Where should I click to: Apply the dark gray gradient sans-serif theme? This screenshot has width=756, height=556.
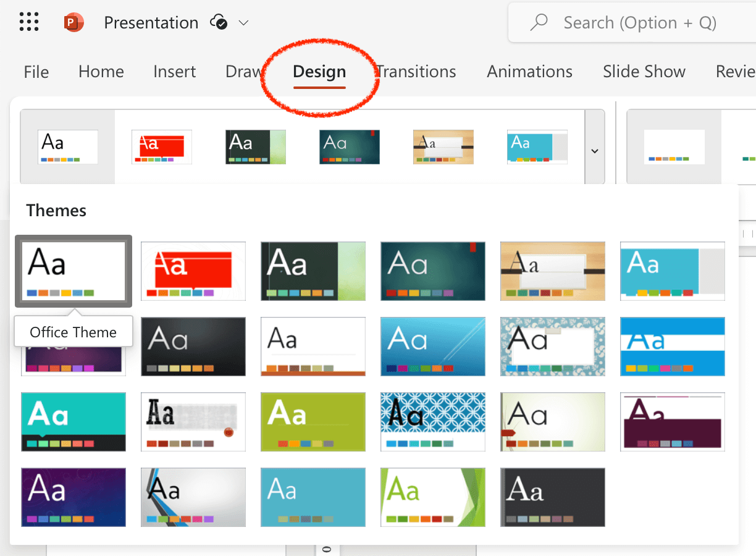193,347
